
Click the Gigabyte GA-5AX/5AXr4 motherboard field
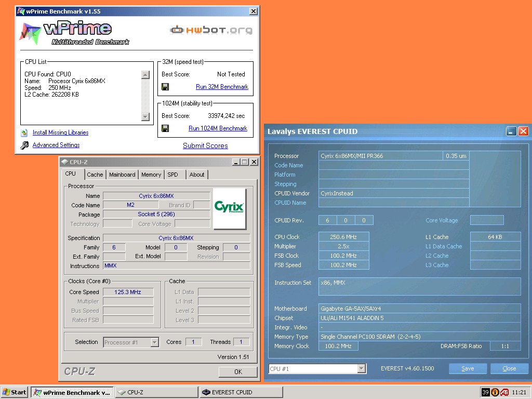click(x=420, y=309)
